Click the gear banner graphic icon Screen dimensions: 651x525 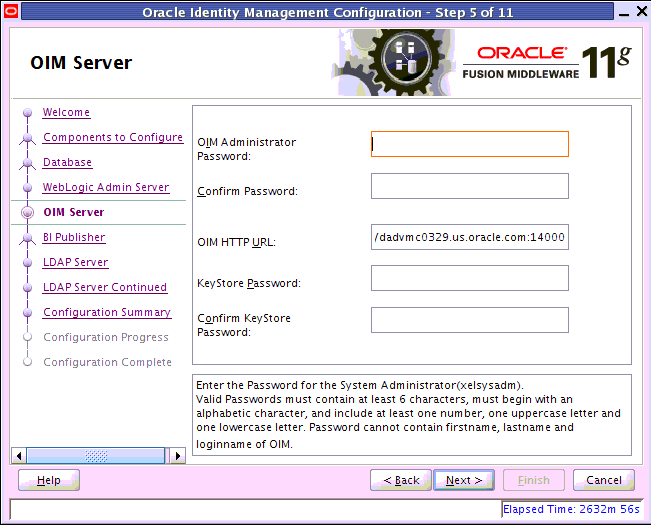(x=394, y=63)
